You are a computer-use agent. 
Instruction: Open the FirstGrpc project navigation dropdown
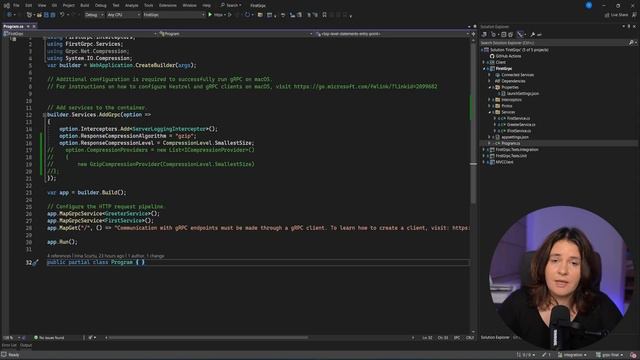[x=80, y=34]
